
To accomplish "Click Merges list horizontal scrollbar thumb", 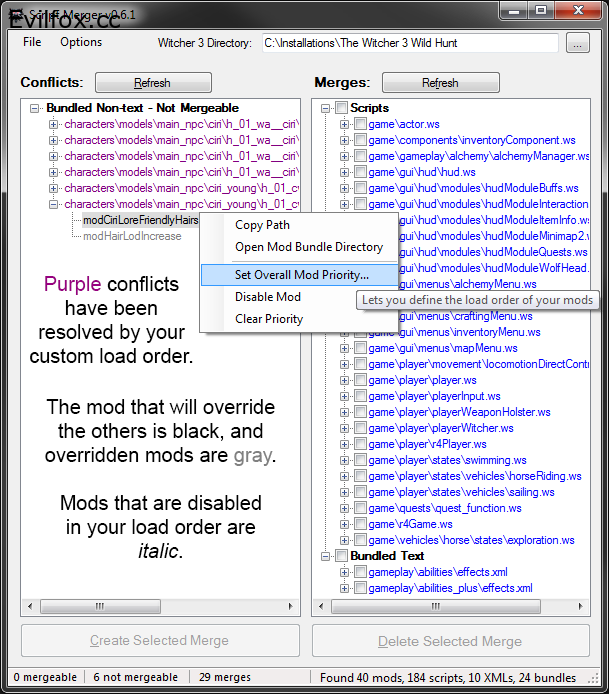I will click(436, 606).
